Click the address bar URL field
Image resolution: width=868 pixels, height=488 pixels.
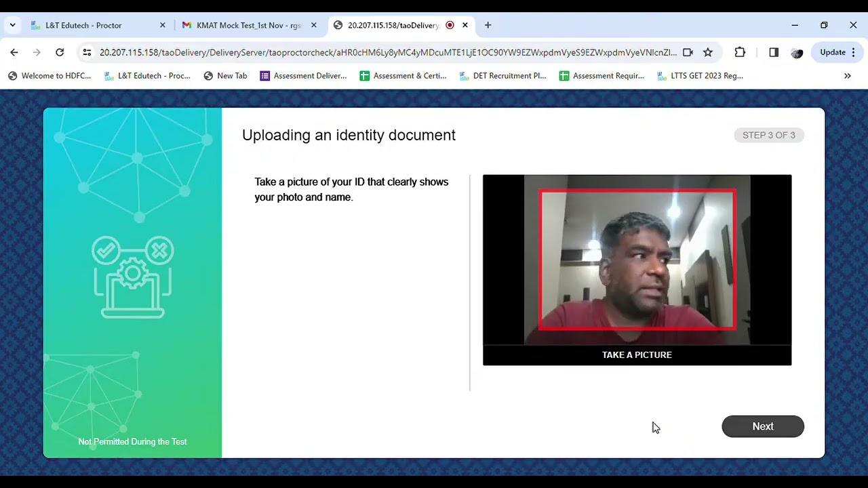pyautogui.click(x=388, y=52)
